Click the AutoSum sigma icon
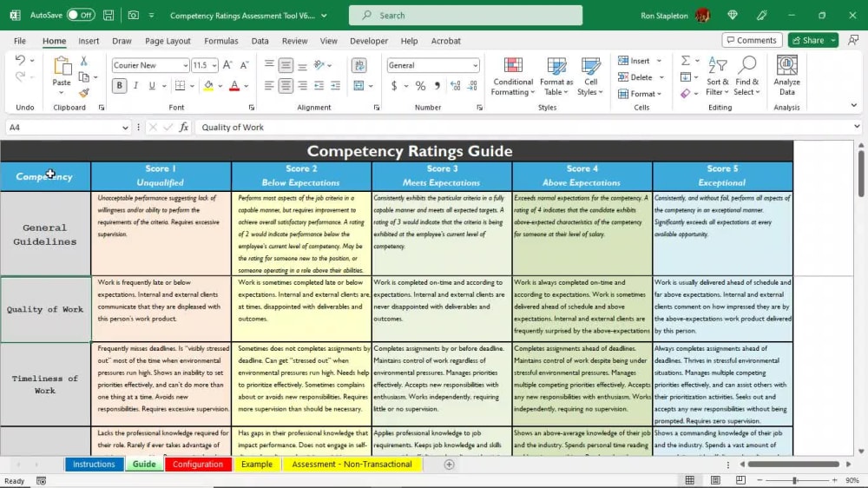 [x=686, y=61]
